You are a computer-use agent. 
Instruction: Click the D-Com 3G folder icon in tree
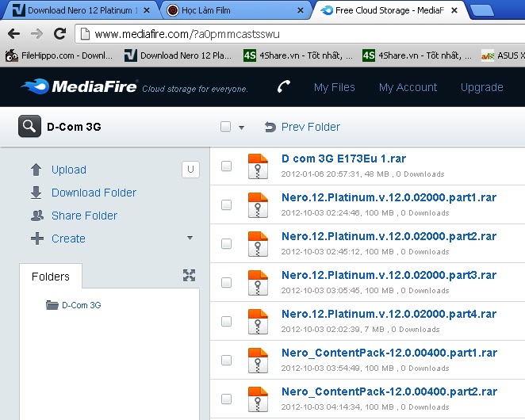coord(52,305)
